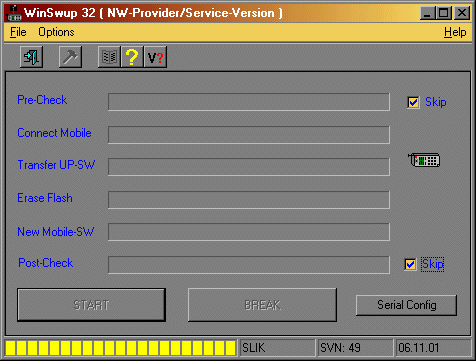Open the hammer settings tool icon
Viewport: 476px width, 361px height.
click(70, 57)
